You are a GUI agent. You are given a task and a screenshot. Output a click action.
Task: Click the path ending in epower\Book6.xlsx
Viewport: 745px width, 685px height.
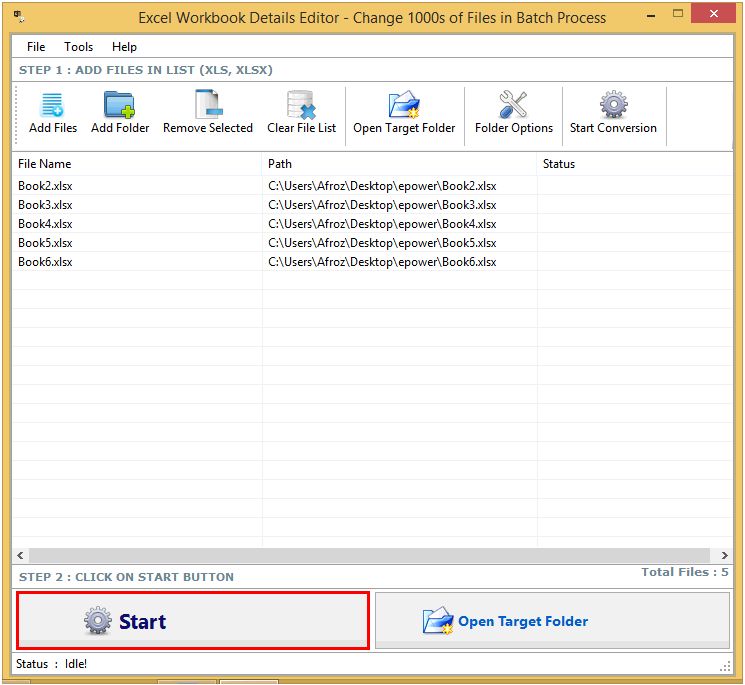382,262
